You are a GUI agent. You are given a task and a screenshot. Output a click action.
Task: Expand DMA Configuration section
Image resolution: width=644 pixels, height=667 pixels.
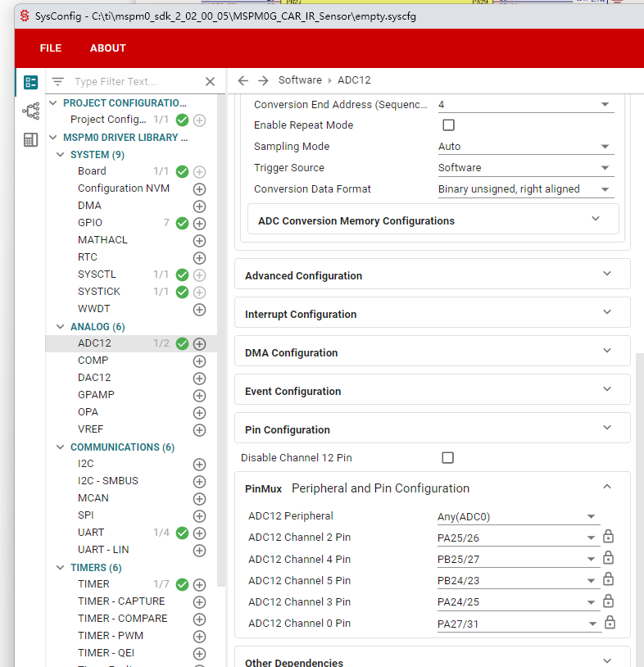(x=432, y=352)
